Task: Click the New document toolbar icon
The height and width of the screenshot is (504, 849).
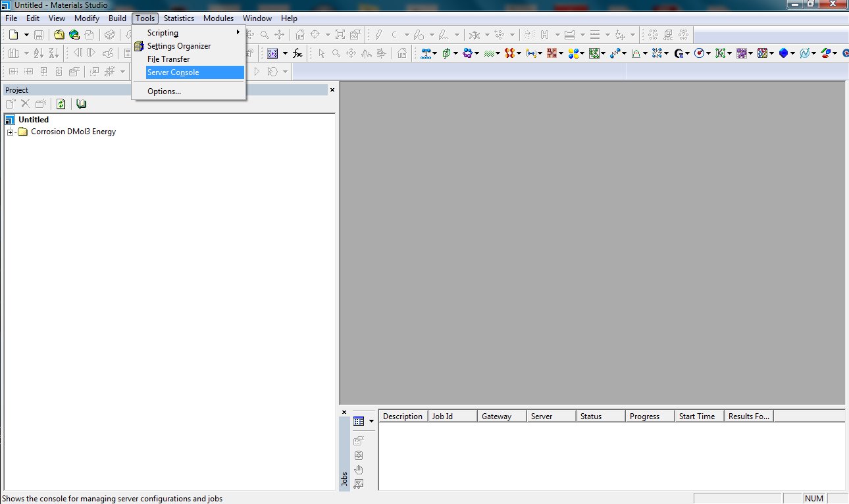Action: coord(13,35)
